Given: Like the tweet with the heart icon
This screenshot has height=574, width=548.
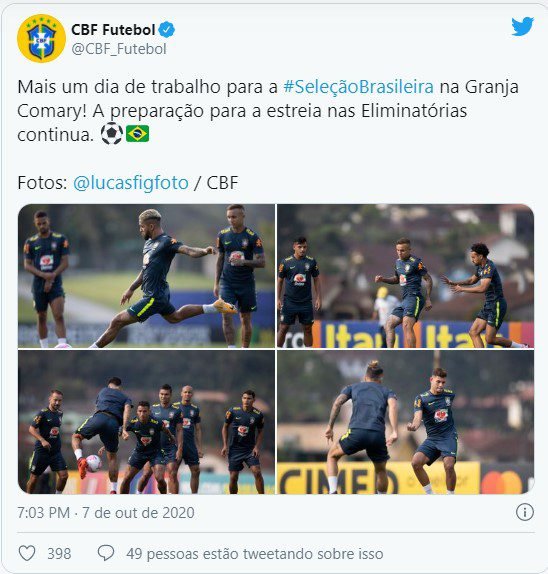Looking at the screenshot, I should [x=27, y=553].
